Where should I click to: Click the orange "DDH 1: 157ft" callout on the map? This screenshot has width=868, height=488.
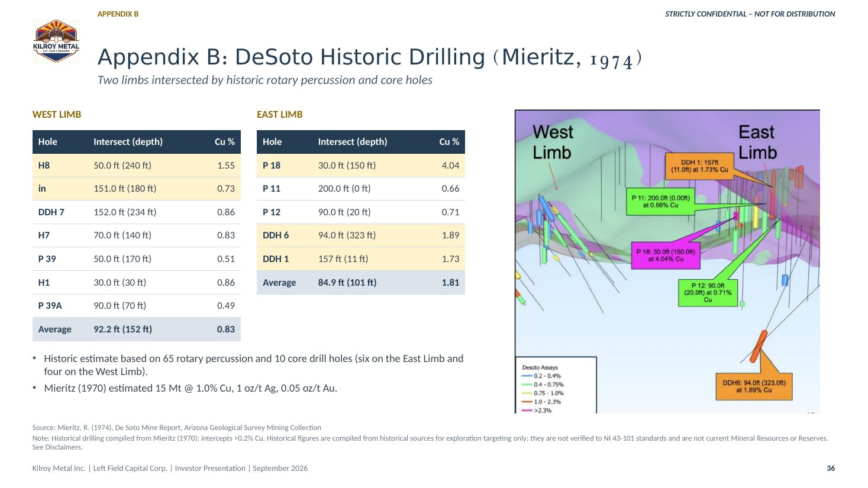[x=699, y=166]
